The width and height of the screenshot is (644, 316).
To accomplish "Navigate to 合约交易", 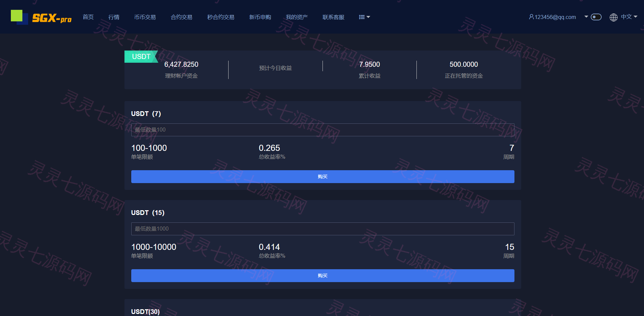I will coord(181,17).
